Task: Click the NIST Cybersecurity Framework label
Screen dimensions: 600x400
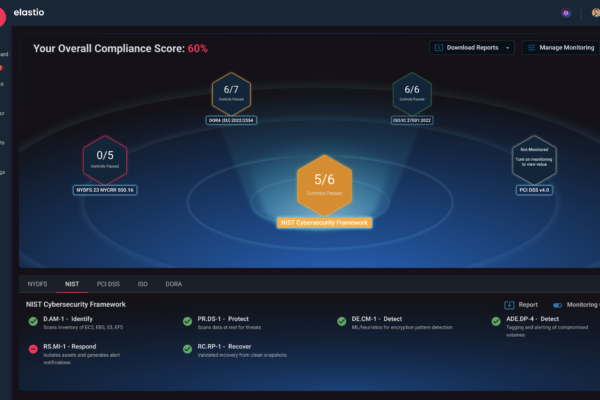Action: pyautogui.click(x=325, y=222)
